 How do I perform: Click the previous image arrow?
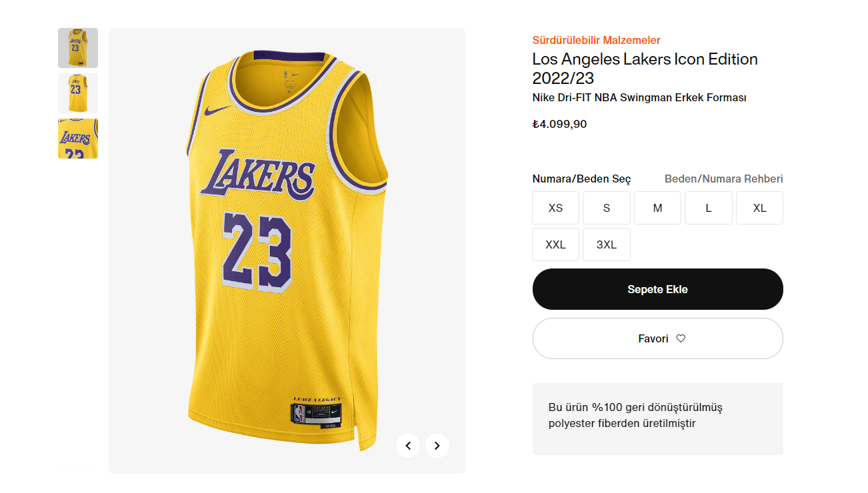coord(408,446)
